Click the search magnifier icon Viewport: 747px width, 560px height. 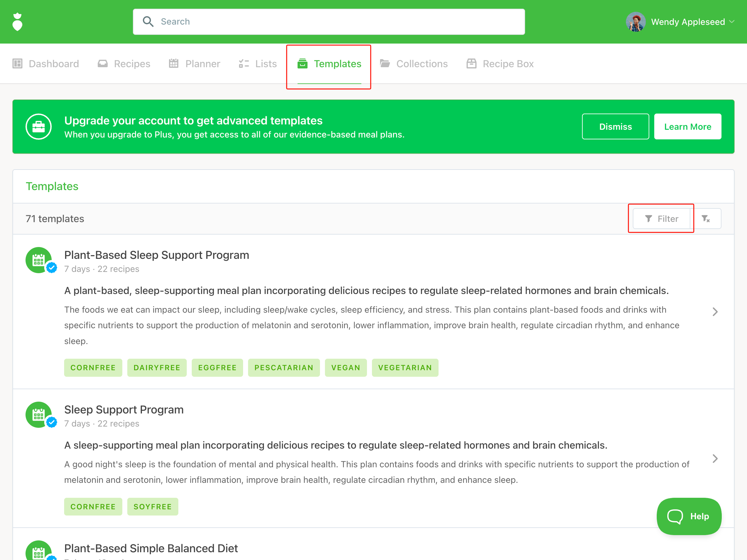point(148,21)
